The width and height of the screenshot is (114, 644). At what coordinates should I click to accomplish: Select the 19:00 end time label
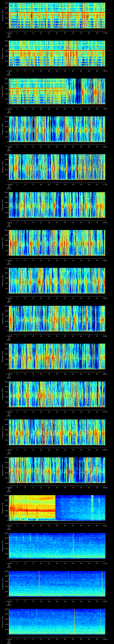tap(105, 109)
